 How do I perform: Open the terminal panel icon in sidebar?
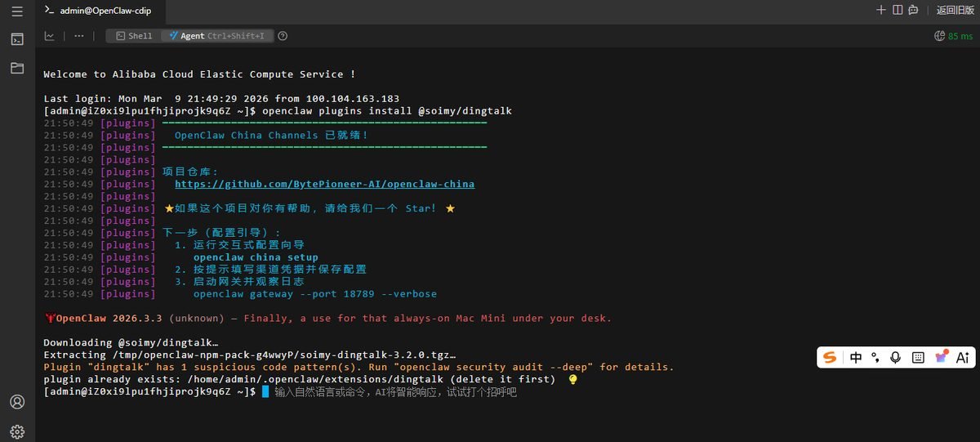pyautogui.click(x=17, y=38)
